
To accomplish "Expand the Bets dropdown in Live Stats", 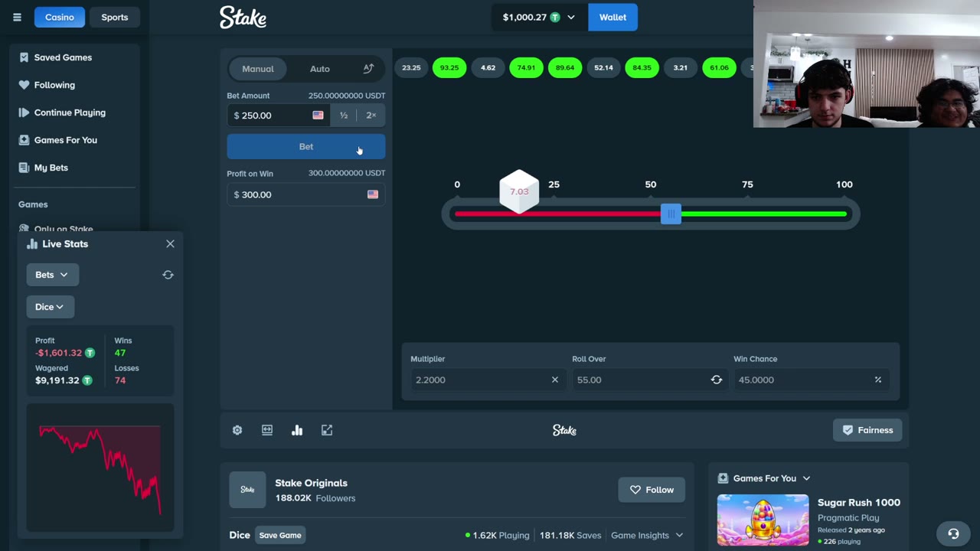I will 52,275.
